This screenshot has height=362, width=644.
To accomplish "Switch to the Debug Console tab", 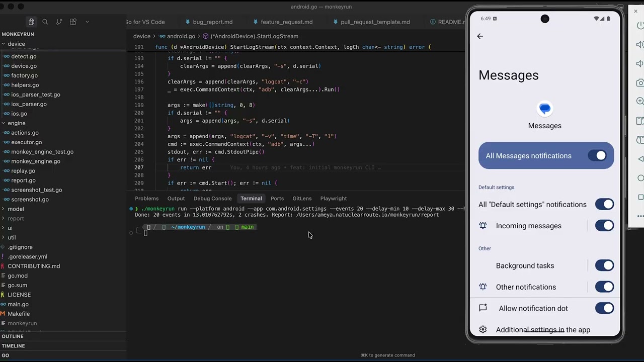I will 212,199.
